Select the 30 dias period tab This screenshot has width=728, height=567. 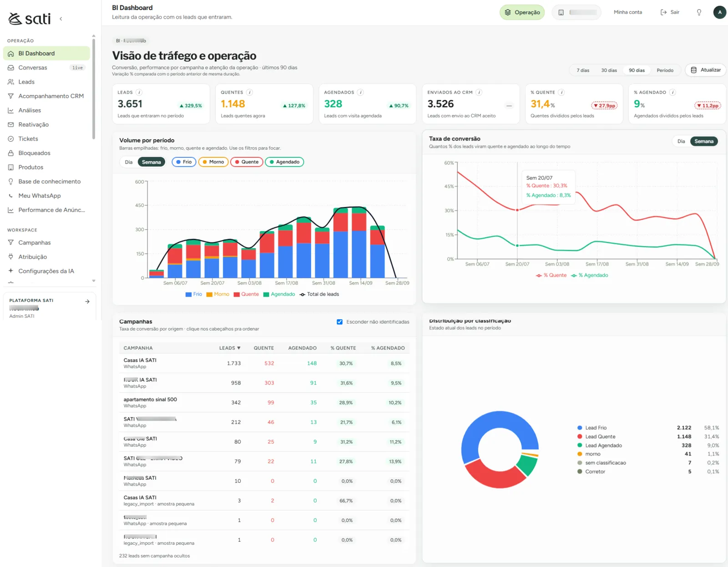click(x=609, y=70)
